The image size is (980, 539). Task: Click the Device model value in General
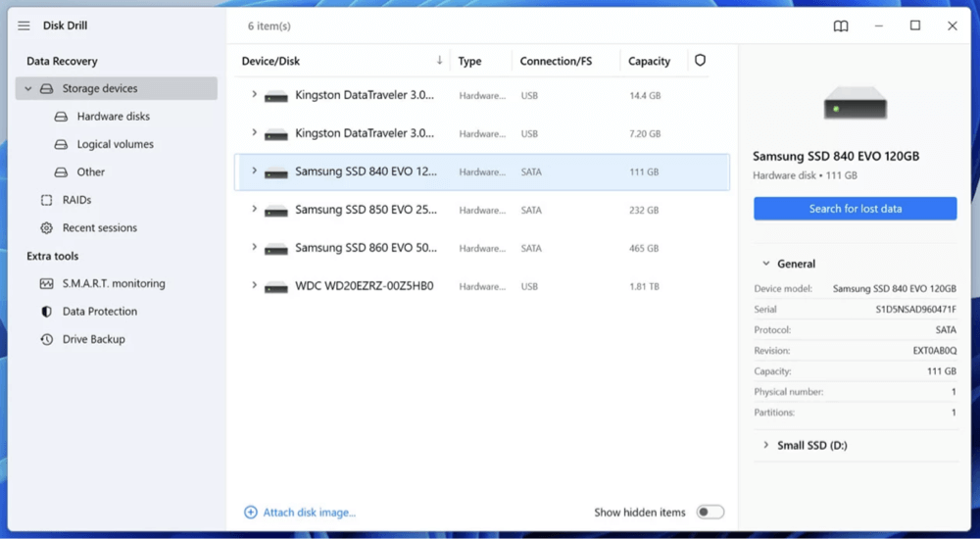[x=895, y=289]
